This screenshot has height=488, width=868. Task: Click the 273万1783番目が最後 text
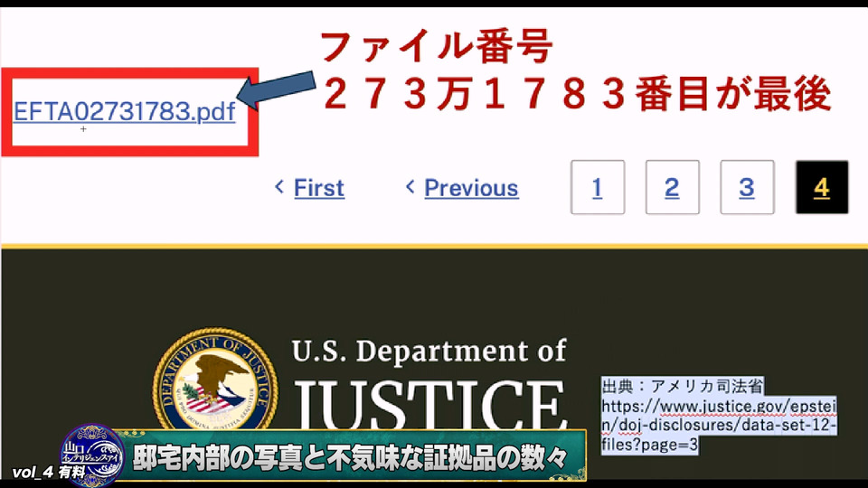[576, 93]
